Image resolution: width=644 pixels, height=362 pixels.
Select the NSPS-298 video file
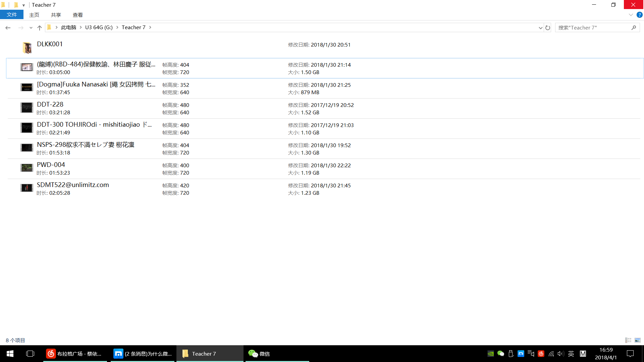[x=324, y=148]
